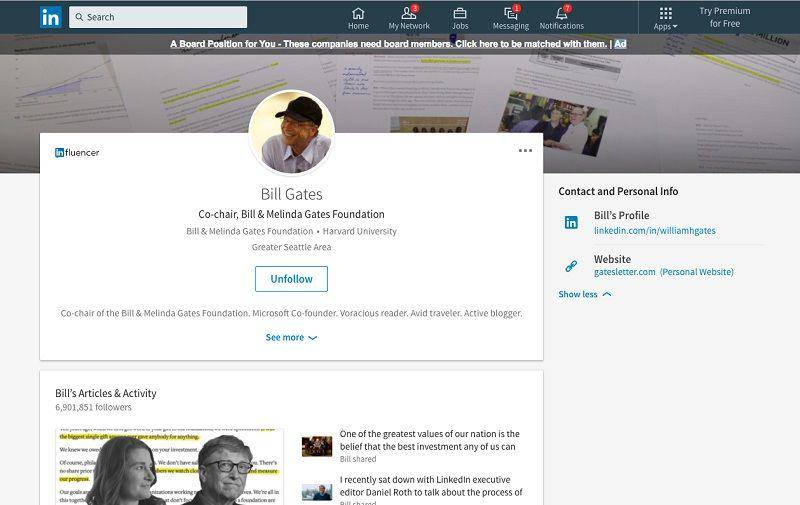800x505 pixels.
Task: Click thumbnail beside Daniel Roth post
Action: click(317, 492)
